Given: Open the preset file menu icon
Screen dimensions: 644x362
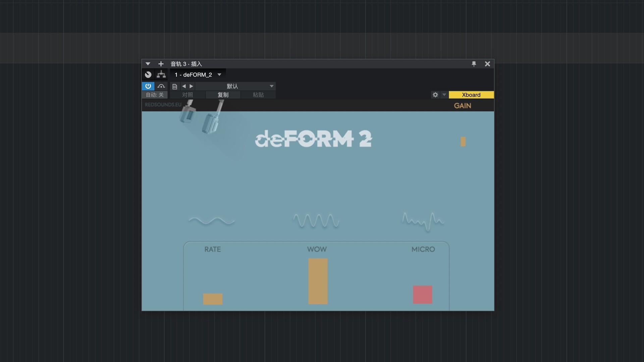Looking at the screenshot, I should (x=175, y=86).
